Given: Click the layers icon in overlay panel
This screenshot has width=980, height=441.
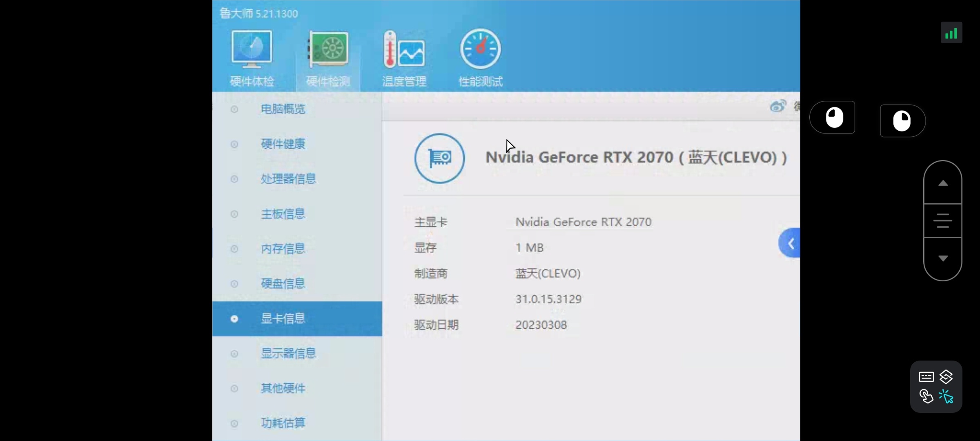Looking at the screenshot, I should 946,376.
